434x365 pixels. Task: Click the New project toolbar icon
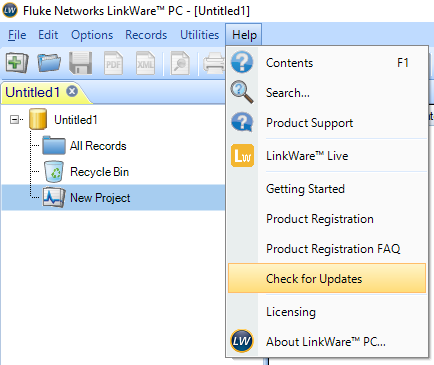(17, 63)
